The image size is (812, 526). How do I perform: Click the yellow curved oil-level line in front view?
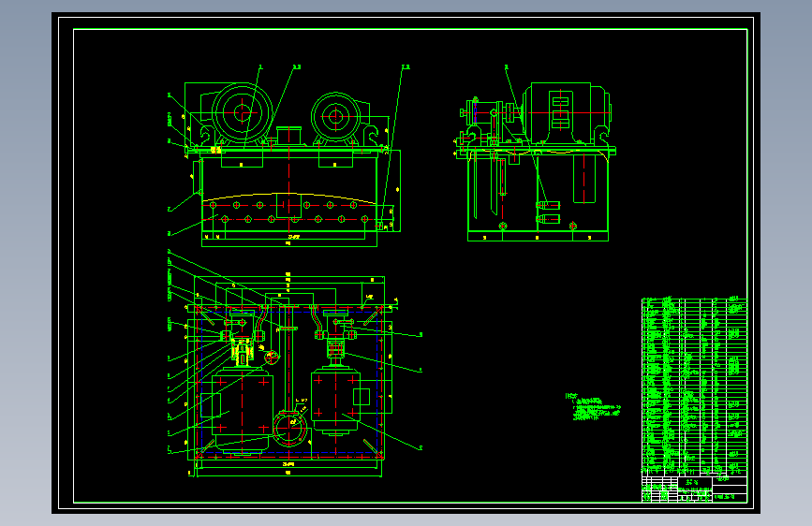pos(289,197)
